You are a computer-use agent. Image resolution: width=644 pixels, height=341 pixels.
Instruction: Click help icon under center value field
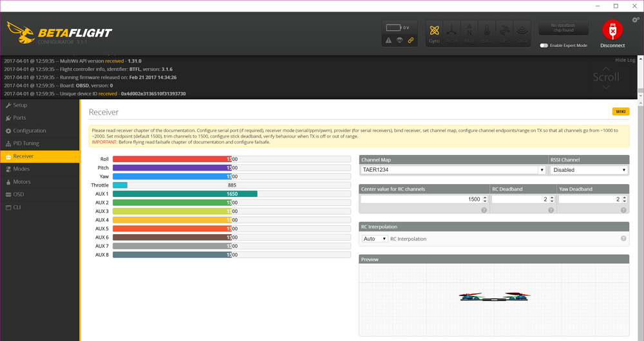pyautogui.click(x=484, y=210)
